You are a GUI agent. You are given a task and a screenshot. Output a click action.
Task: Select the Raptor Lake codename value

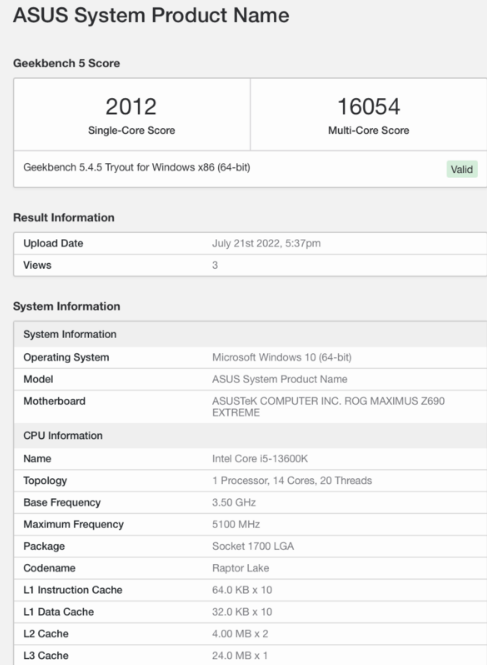coord(241,568)
